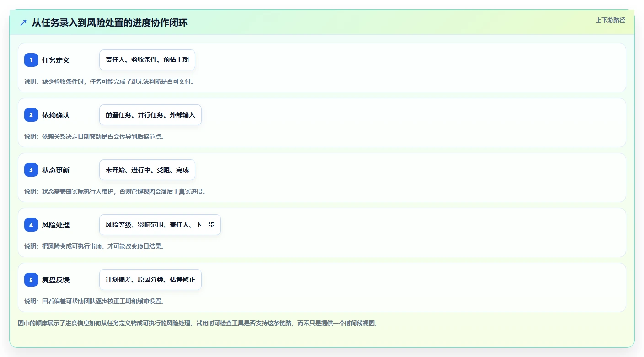The height and width of the screenshot is (357, 644).
Task: Click the note 回看偏差可帮助团队
Action: [x=94, y=301]
